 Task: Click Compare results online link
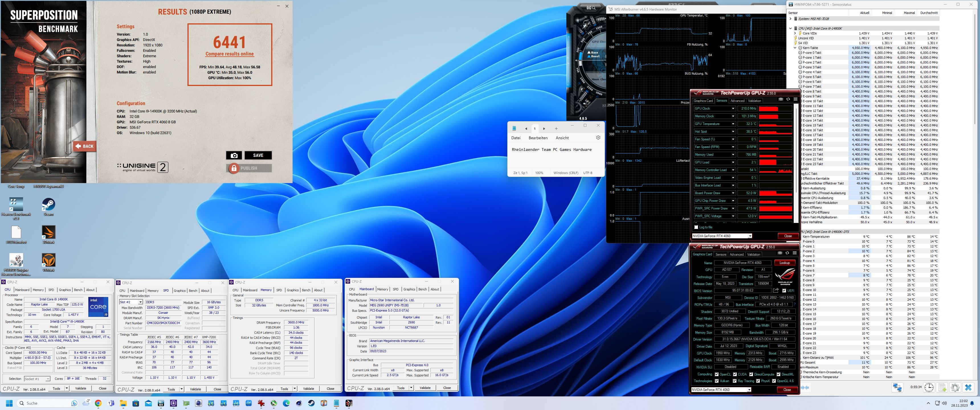click(229, 54)
